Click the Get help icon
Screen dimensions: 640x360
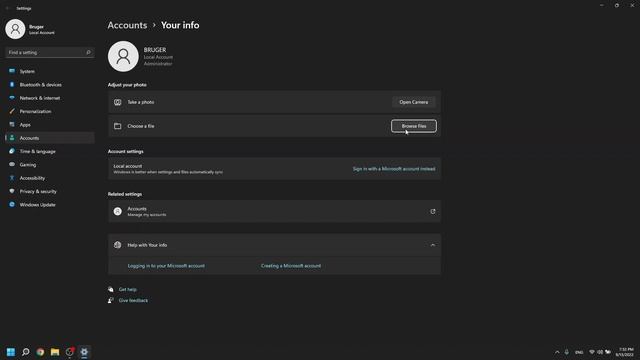[x=111, y=289]
